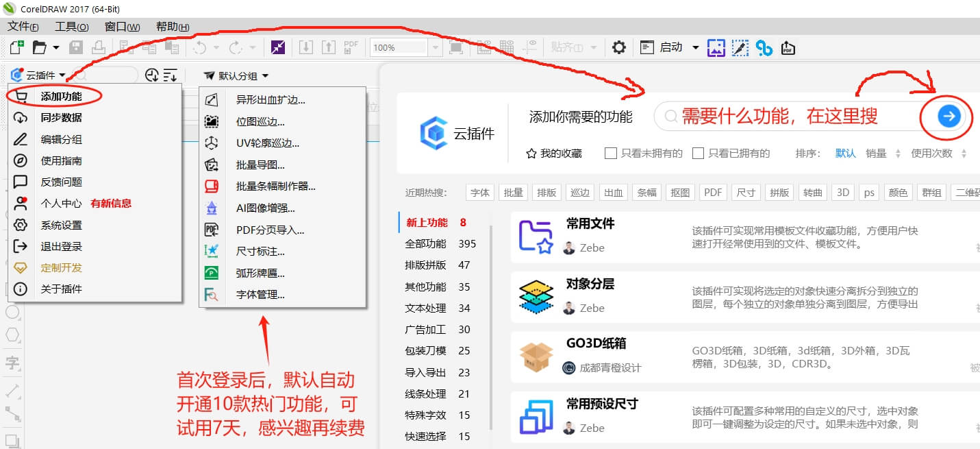Click the blue arrow search button
980x449 pixels.
948,117
